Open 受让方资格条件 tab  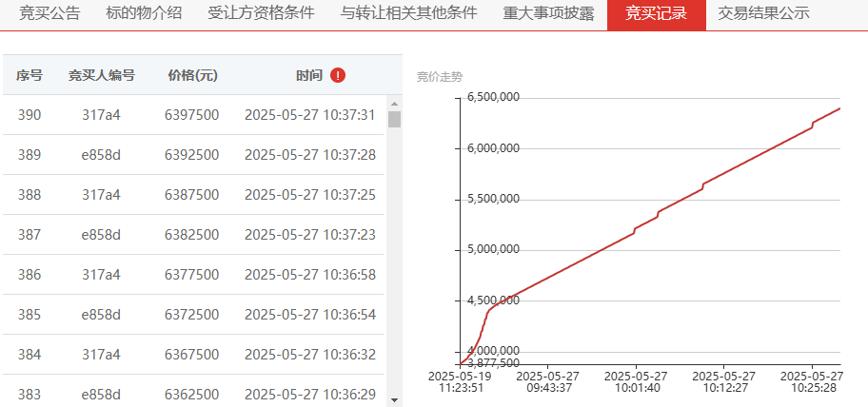click(x=262, y=14)
